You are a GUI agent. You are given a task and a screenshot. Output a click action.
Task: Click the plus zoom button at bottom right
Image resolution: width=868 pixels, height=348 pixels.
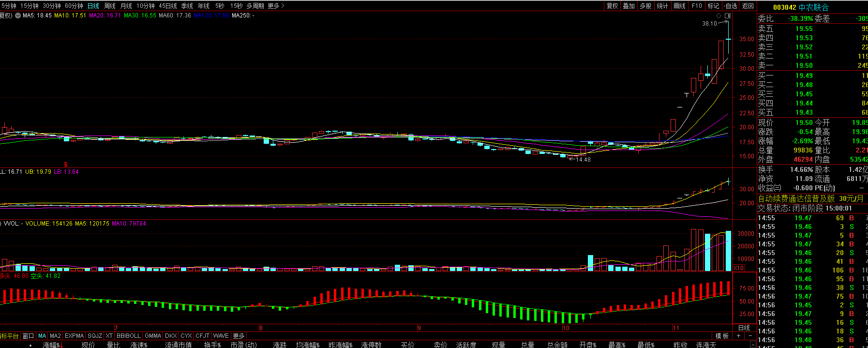pos(738,336)
